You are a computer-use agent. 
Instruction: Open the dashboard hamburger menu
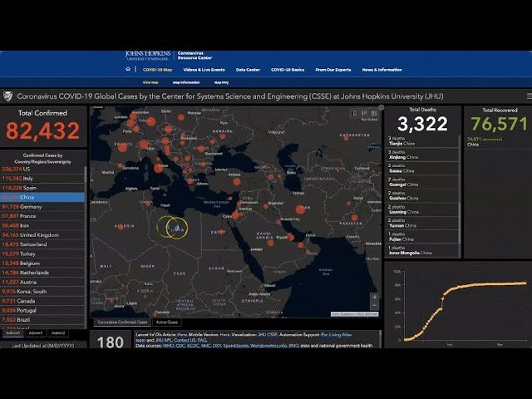click(529, 96)
